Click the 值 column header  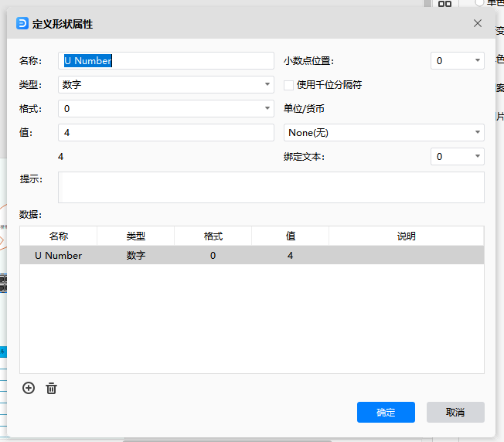tap(290, 236)
